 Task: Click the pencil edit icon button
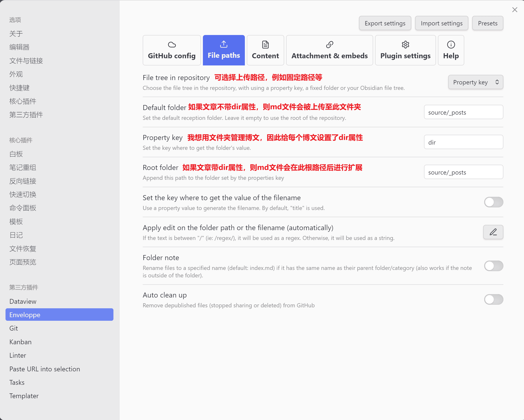(x=493, y=232)
